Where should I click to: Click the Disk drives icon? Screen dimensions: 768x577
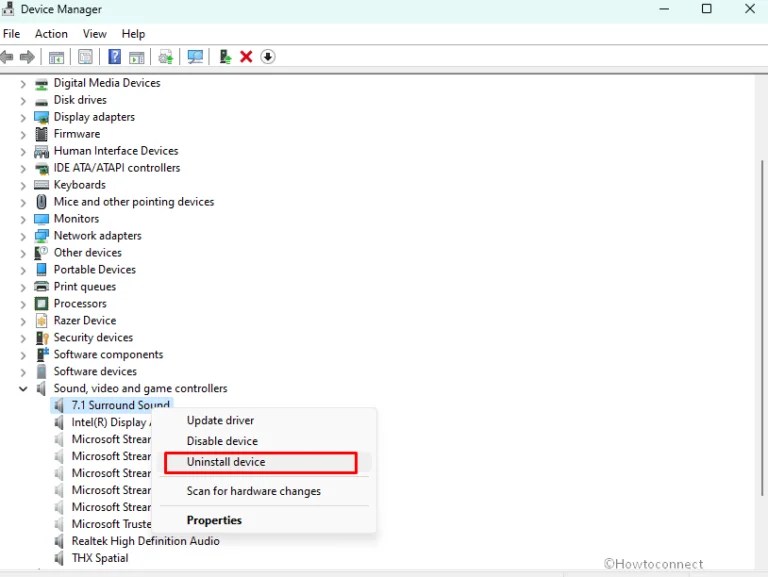[42, 101]
